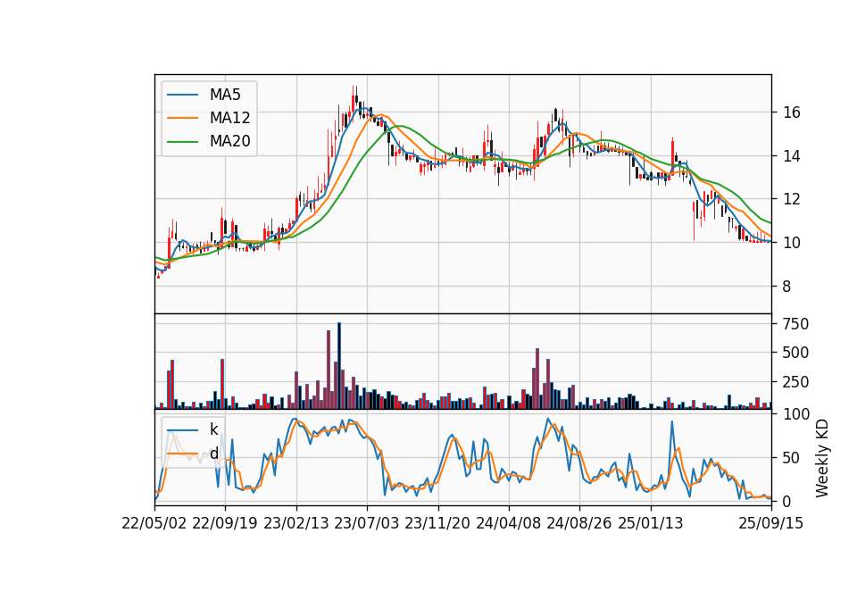Click the 25/09/15 date tick label
Viewport: 857px width, 616px height.
(771, 523)
